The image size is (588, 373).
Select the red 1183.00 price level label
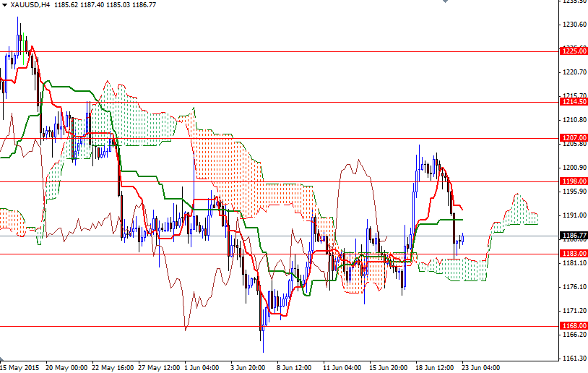(x=573, y=254)
